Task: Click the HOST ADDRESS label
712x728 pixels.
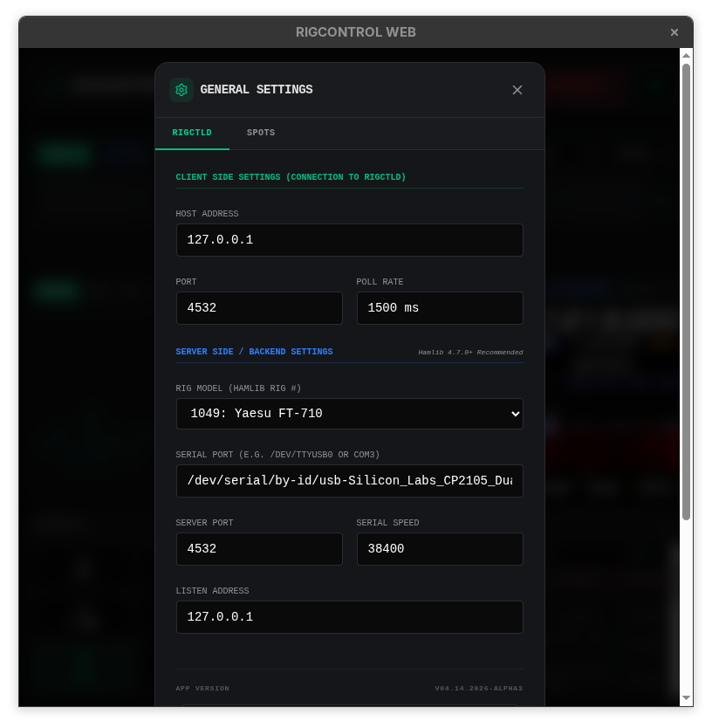Action: [207, 214]
